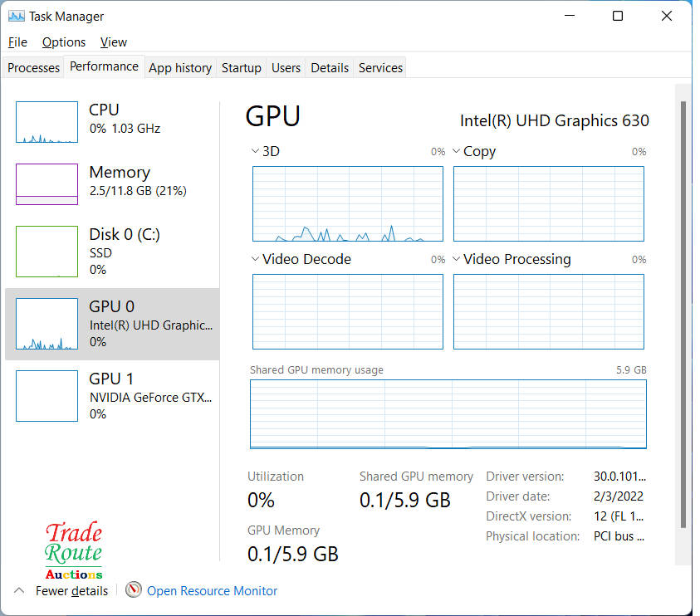700x616 pixels.
Task: Open the Open Resource Monitor link
Action: [212, 591]
